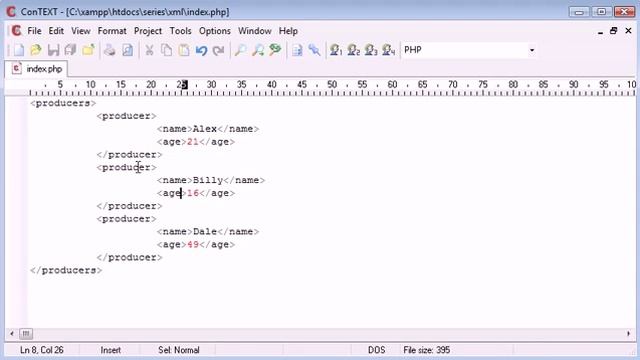Run user command key 3

coord(371,50)
